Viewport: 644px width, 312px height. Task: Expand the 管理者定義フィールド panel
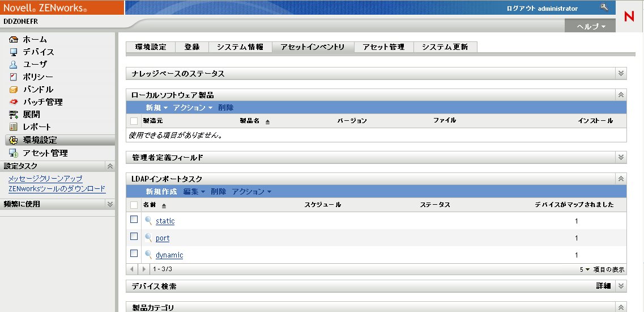pos(621,157)
